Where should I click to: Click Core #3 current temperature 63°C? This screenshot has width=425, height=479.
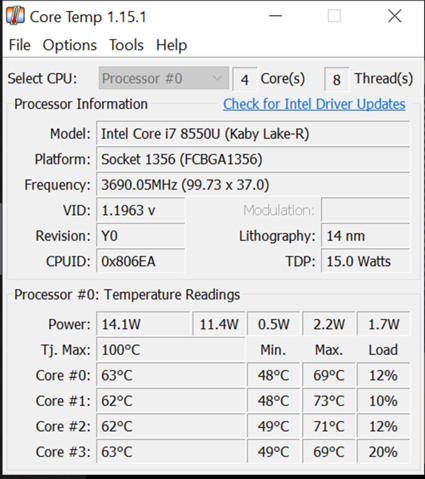(x=171, y=452)
